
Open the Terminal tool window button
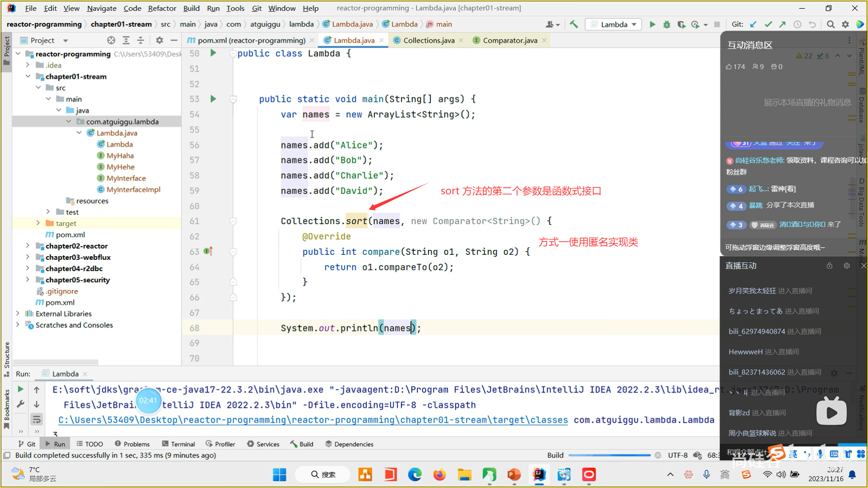[x=178, y=444]
